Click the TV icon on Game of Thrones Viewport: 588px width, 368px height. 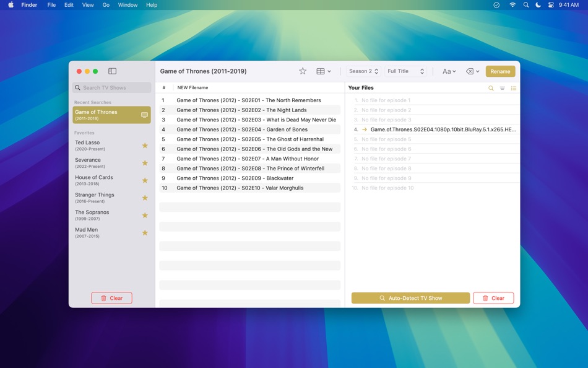click(144, 115)
